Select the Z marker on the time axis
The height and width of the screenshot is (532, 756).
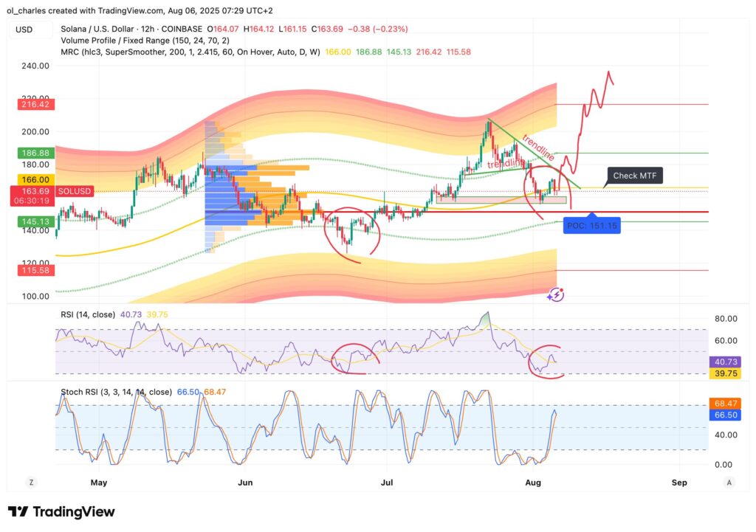[31, 482]
